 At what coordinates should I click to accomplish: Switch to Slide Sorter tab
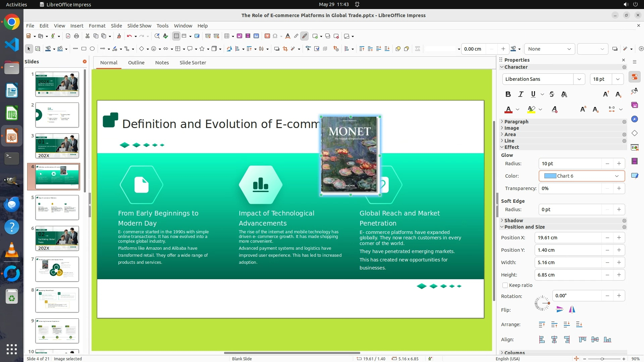[193, 63]
